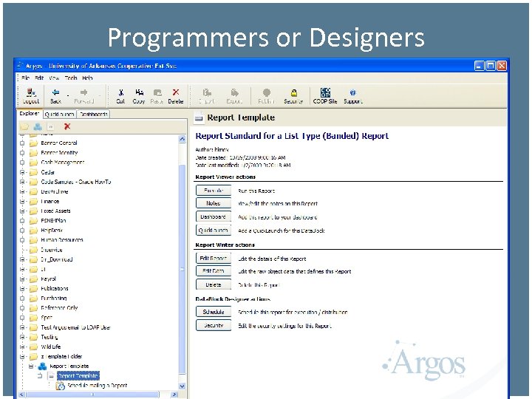Click the tree's horizontal scrollbar right arrow
532x399 pixels.
point(174,395)
